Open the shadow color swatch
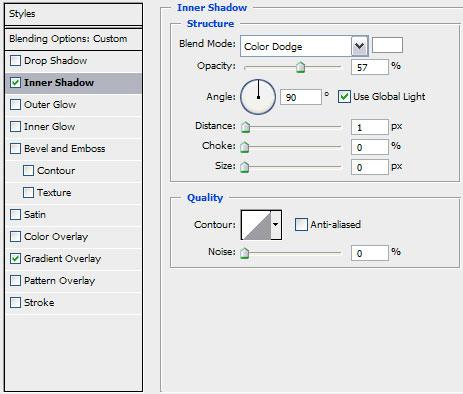Viewport: 463px width, 394px height. click(x=387, y=45)
